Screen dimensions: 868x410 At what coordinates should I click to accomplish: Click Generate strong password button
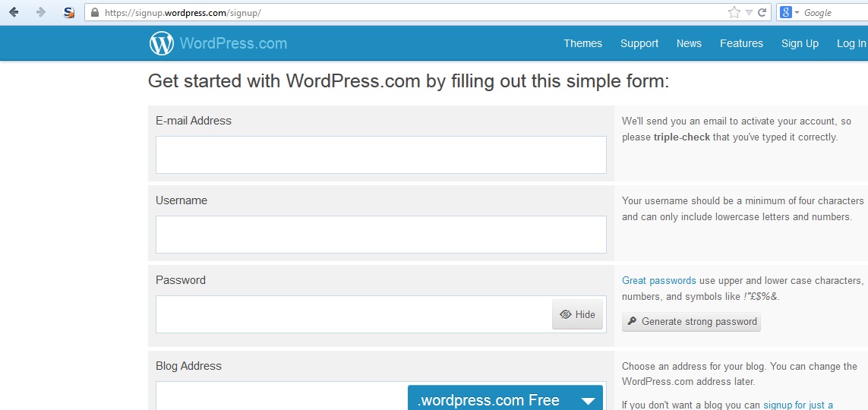click(691, 321)
